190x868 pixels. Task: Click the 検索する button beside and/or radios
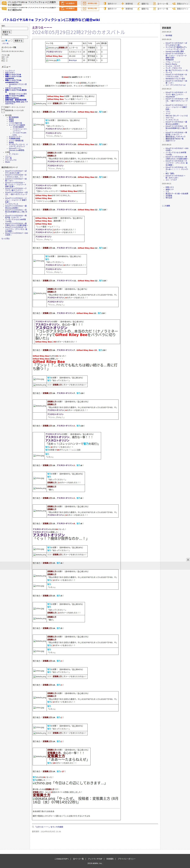[18, 41]
